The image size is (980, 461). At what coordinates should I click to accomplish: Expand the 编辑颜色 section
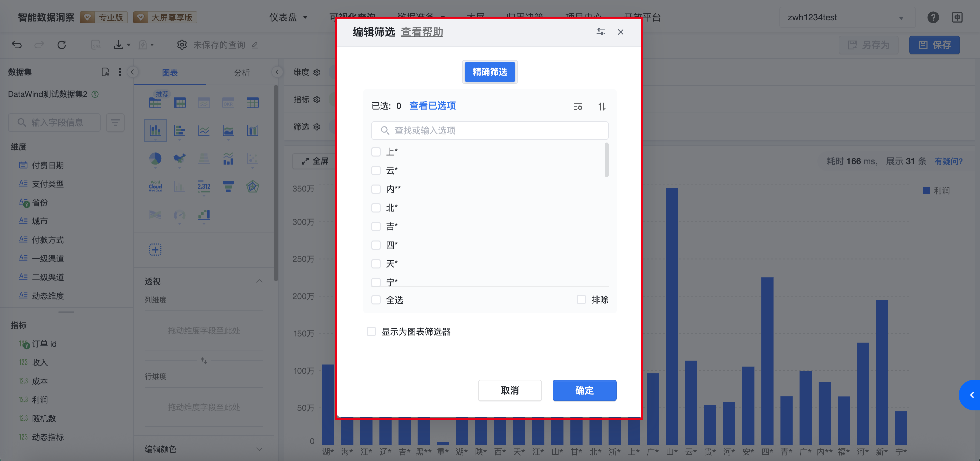coord(259,449)
